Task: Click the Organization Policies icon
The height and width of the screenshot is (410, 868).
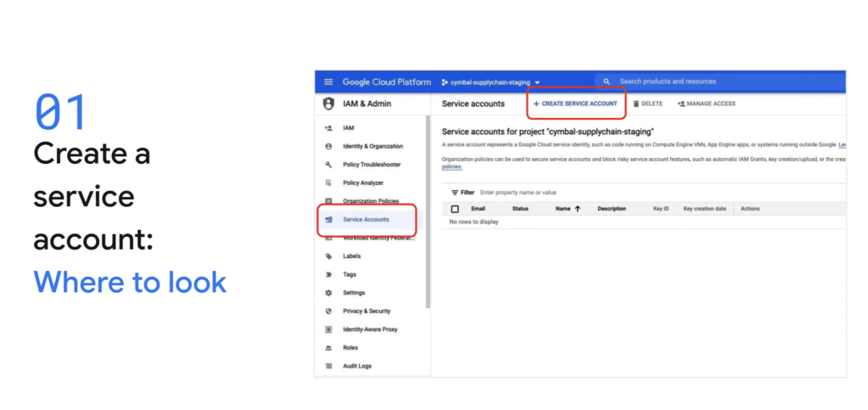Action: 328,201
